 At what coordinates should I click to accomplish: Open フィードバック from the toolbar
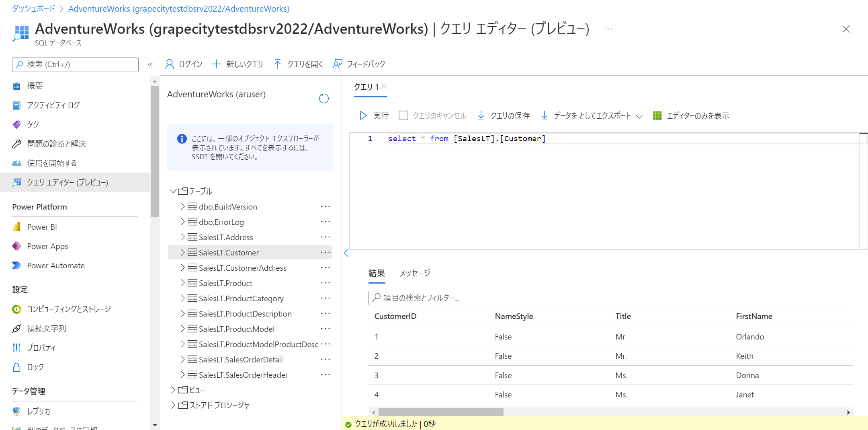[x=359, y=64]
